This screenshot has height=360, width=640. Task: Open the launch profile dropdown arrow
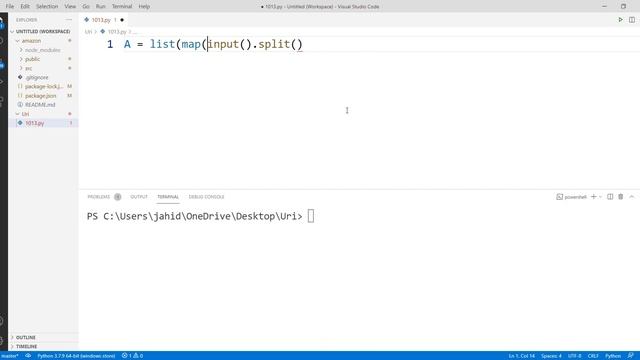(600, 197)
